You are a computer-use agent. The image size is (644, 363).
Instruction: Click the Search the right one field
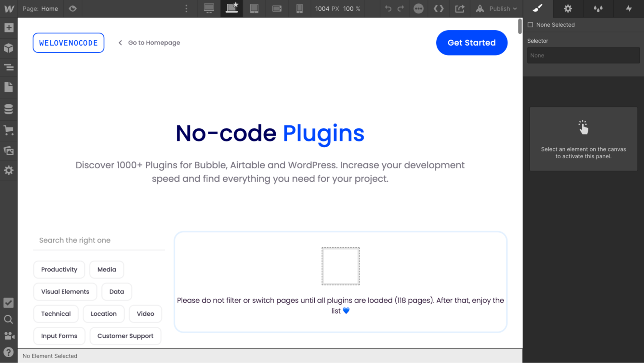pyautogui.click(x=99, y=240)
